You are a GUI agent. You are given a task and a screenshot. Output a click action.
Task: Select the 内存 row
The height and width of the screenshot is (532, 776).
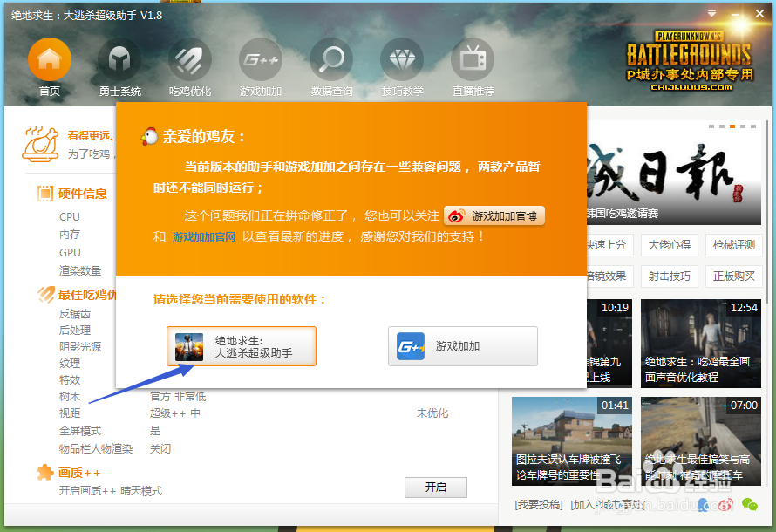coord(70,235)
